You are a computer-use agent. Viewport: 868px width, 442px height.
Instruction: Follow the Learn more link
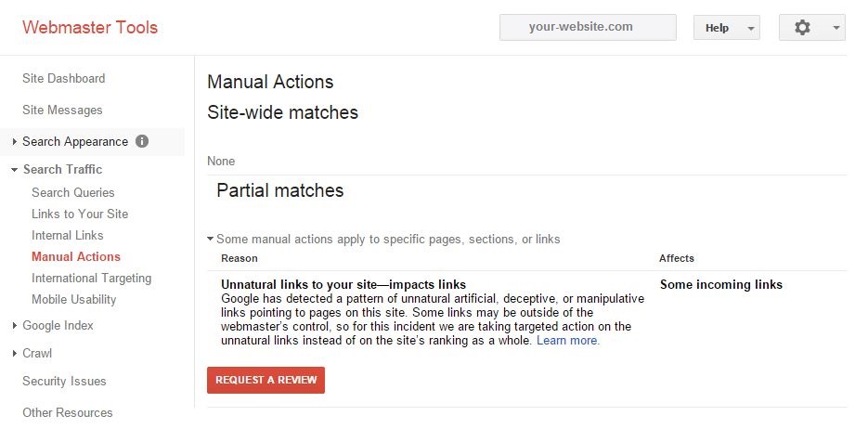coord(568,341)
